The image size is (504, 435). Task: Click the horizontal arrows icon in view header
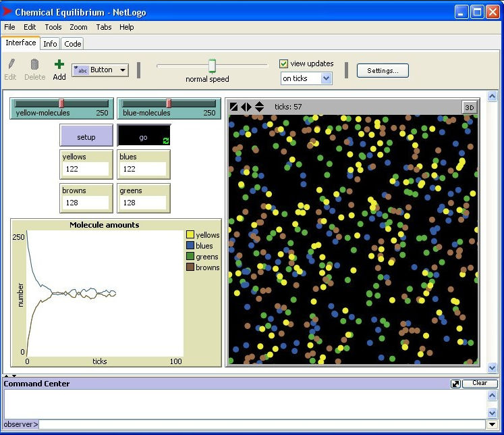[246, 107]
